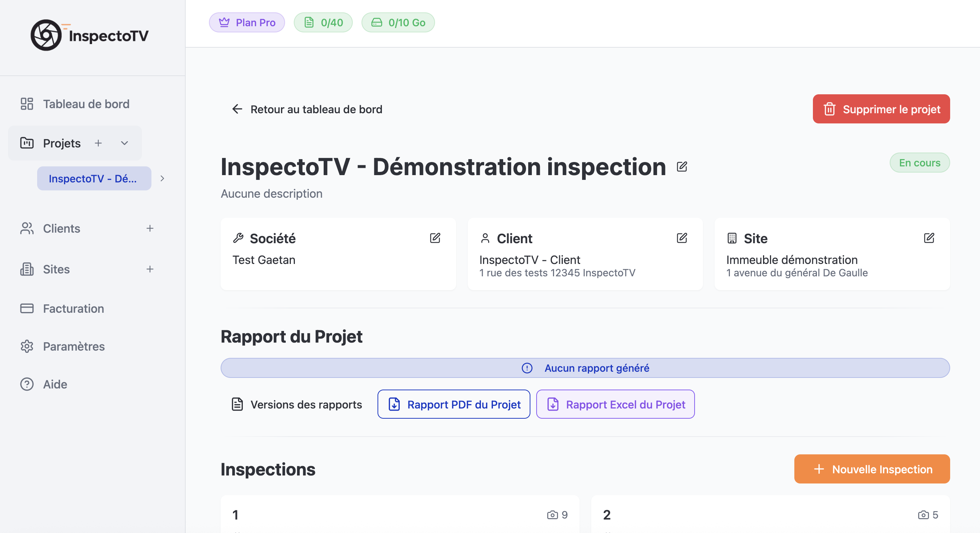The image size is (980, 533).
Task: Add a new client using plus icon
Action: coord(150,228)
